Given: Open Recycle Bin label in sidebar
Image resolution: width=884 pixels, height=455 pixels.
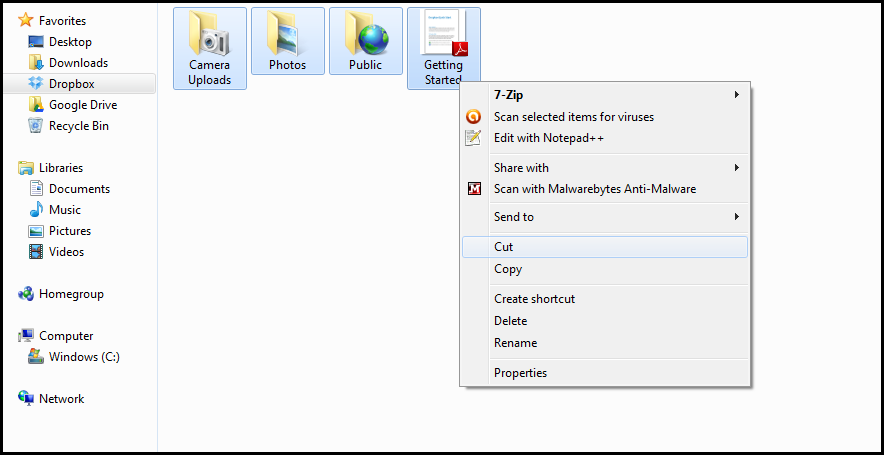Looking at the screenshot, I should coord(79,126).
